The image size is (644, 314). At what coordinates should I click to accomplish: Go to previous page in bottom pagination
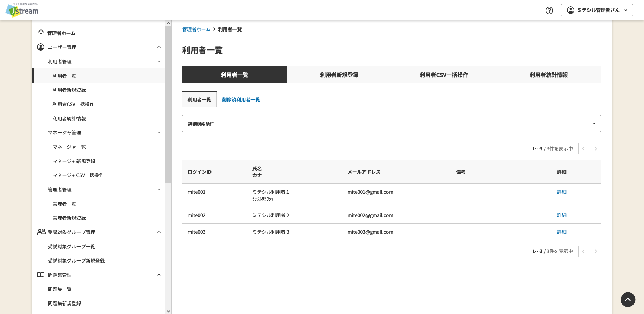click(x=584, y=251)
